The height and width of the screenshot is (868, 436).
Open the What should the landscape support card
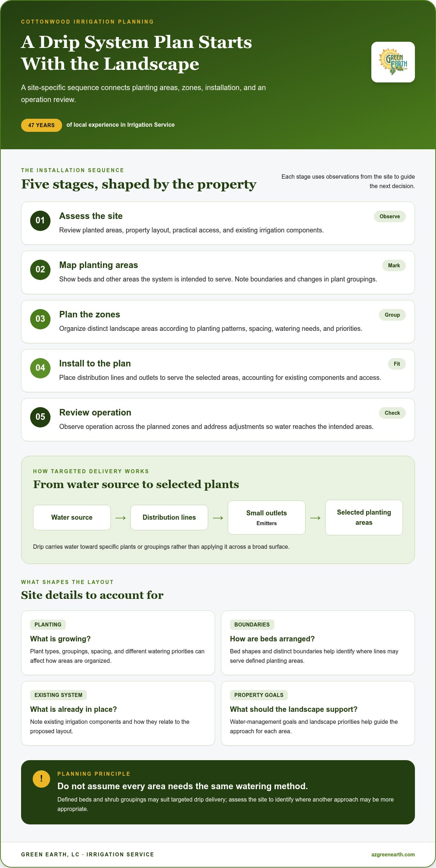(x=318, y=713)
